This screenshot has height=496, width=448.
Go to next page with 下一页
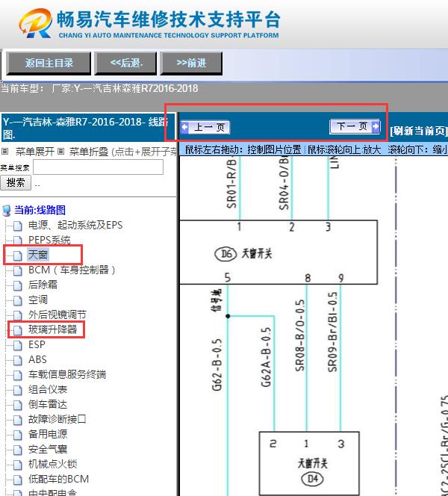coord(355,127)
